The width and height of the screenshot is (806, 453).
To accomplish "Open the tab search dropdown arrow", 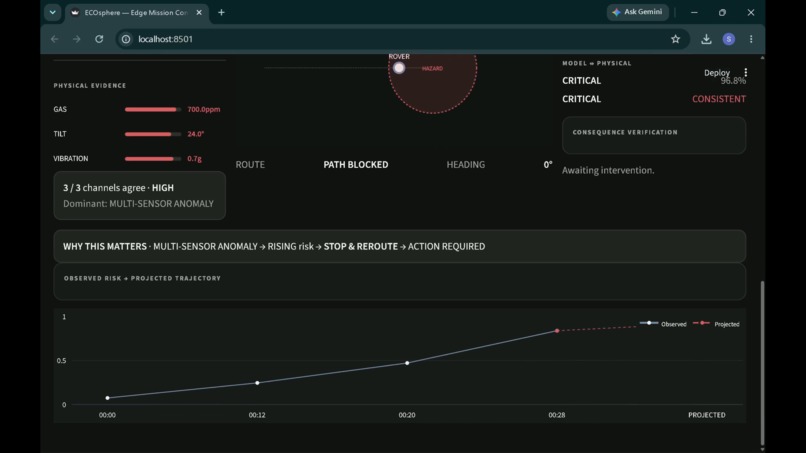I will pos(52,12).
